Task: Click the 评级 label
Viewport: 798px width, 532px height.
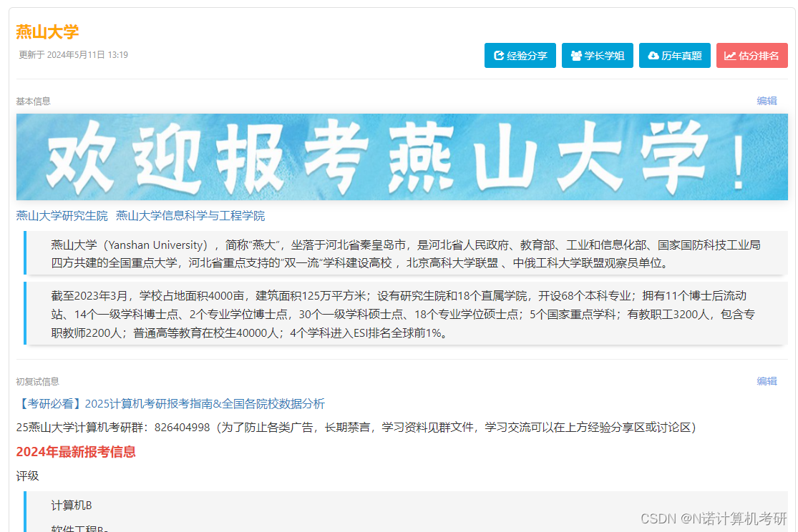Action: coord(27,476)
